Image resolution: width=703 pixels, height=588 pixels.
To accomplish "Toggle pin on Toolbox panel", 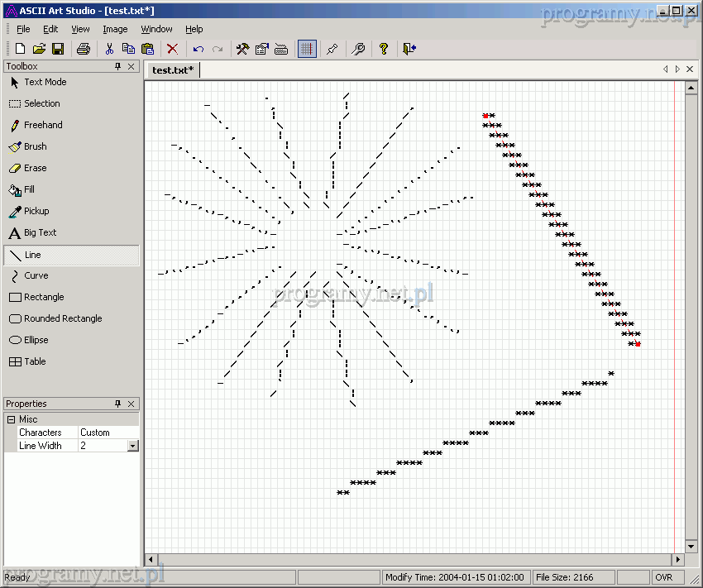I will [x=117, y=66].
